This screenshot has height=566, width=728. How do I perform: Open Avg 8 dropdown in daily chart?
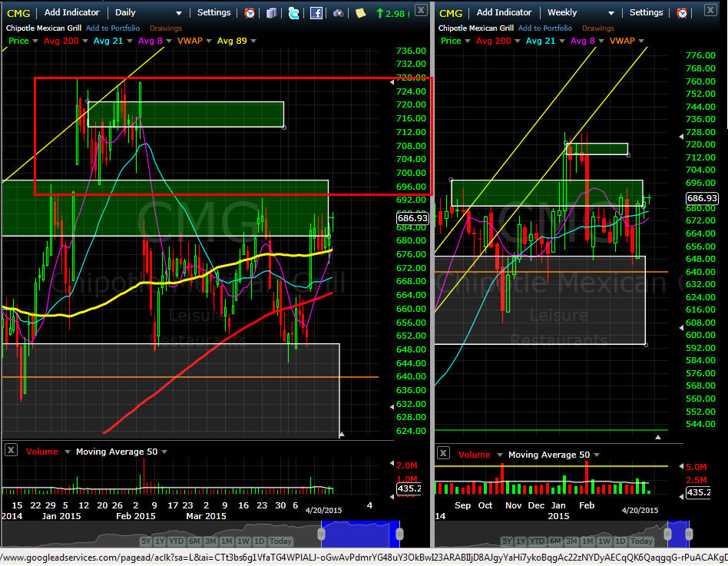click(x=168, y=41)
